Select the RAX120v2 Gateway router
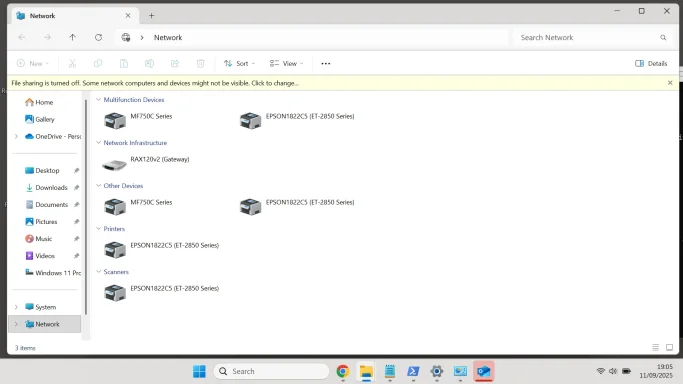The height and width of the screenshot is (384, 683). pyautogui.click(x=145, y=164)
